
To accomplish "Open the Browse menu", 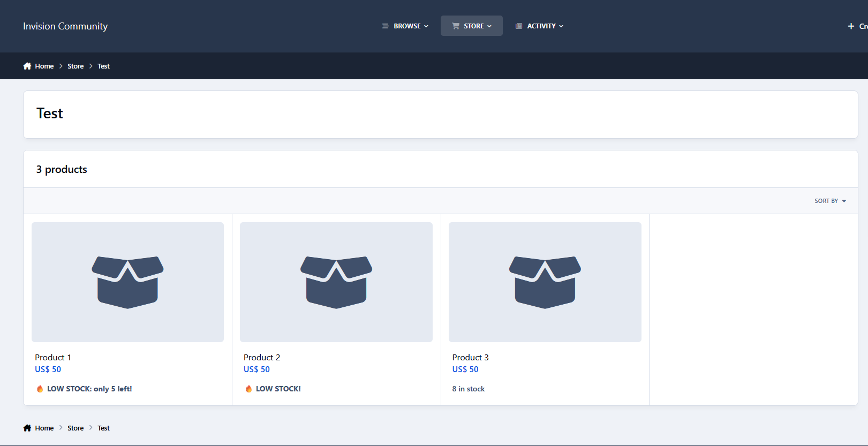I will coord(405,26).
